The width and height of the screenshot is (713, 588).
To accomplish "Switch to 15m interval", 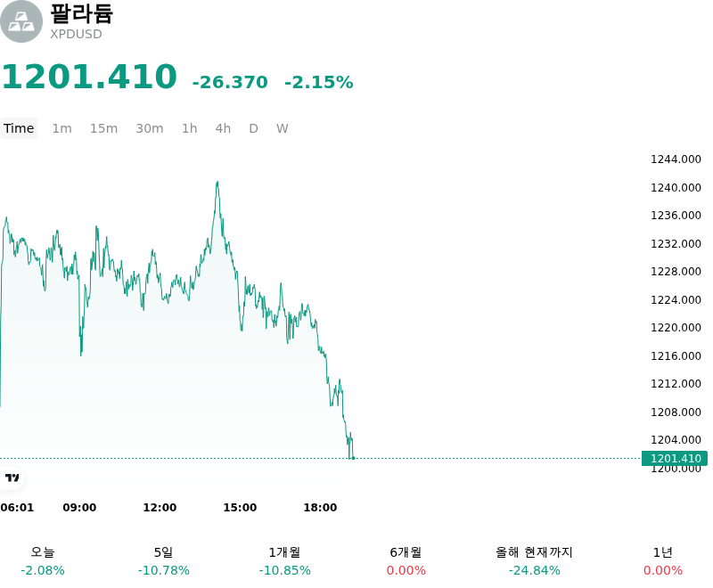I will (103, 128).
